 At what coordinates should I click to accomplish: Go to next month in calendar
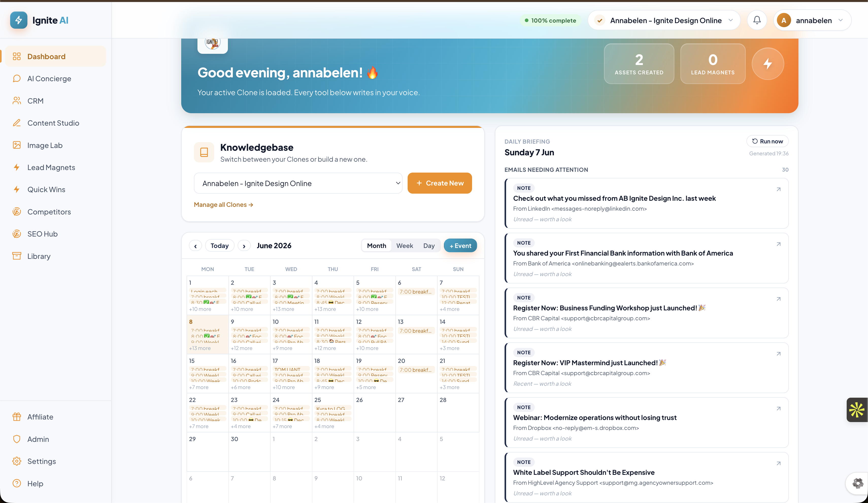244,246
